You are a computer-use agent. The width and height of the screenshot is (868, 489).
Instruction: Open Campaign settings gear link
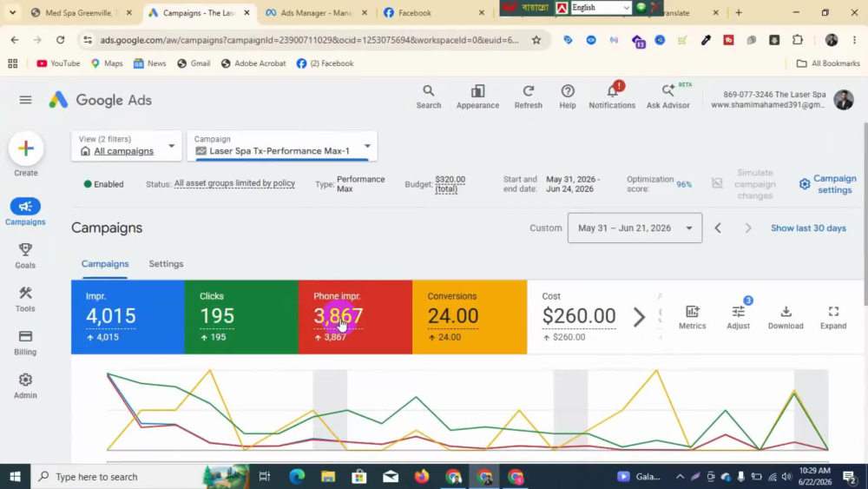pos(827,184)
